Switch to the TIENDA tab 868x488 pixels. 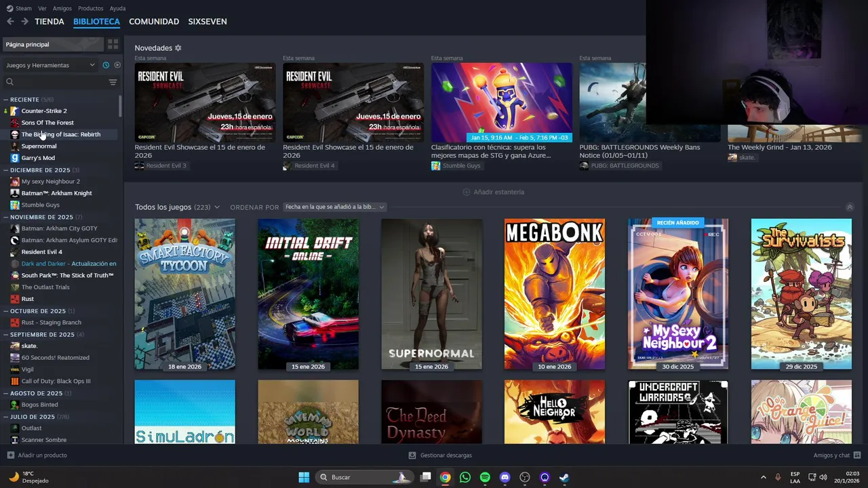(x=50, y=22)
